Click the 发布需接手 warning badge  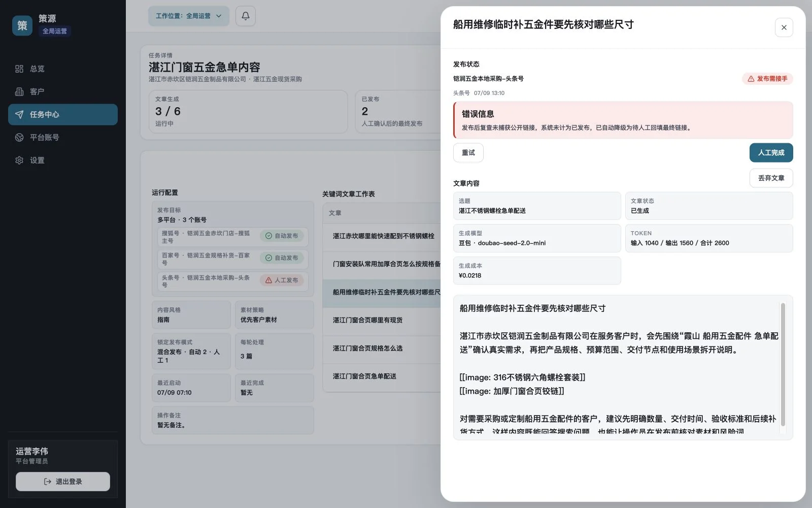point(767,79)
